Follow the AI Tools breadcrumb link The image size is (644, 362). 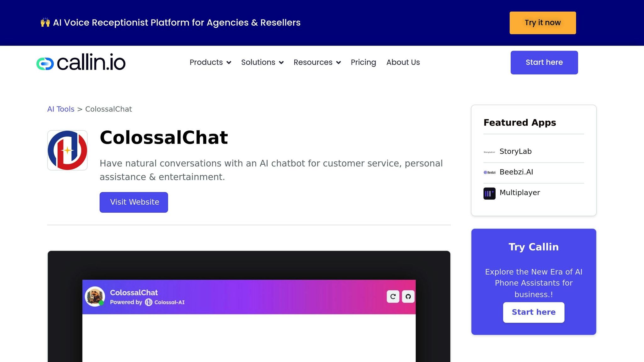click(x=61, y=109)
